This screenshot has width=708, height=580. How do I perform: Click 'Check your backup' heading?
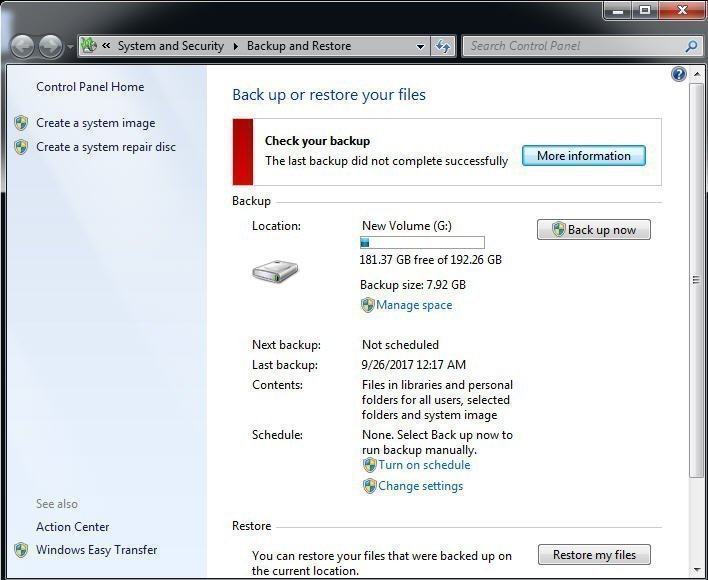pos(317,141)
